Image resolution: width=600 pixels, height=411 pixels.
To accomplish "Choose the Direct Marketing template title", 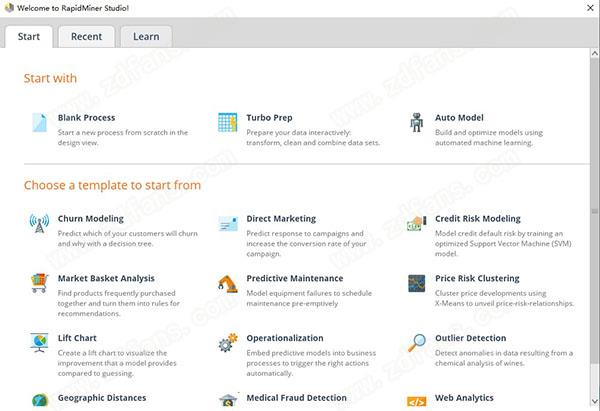I will point(281,219).
